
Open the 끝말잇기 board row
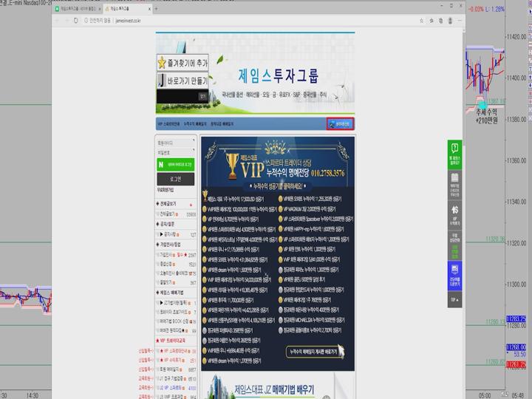(x=176, y=282)
